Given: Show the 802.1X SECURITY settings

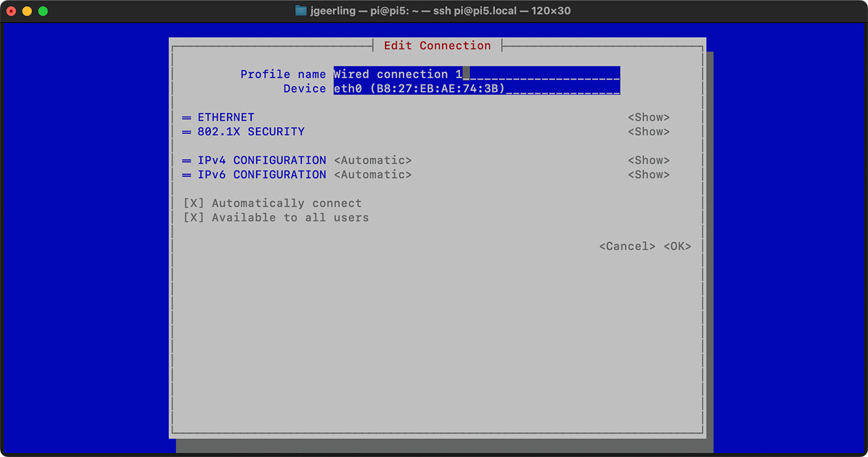Looking at the screenshot, I should coord(649,131).
